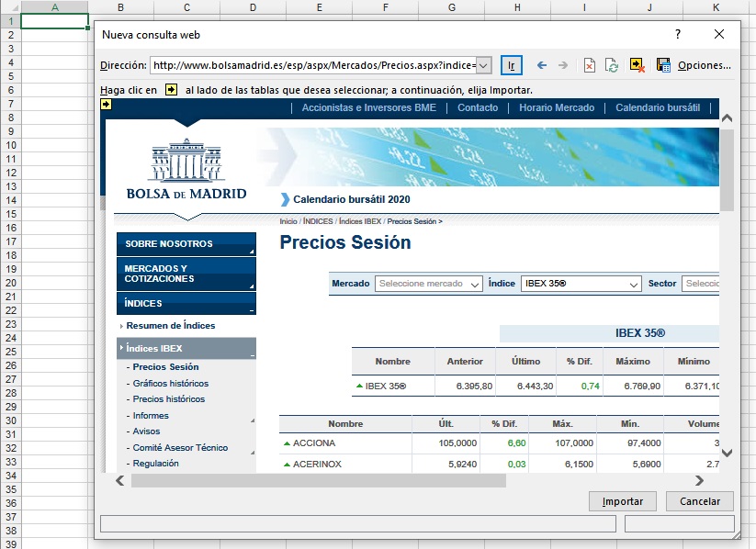756x549 pixels.
Task: Click the horizontal scrollbar right arrow
Action: click(x=699, y=480)
